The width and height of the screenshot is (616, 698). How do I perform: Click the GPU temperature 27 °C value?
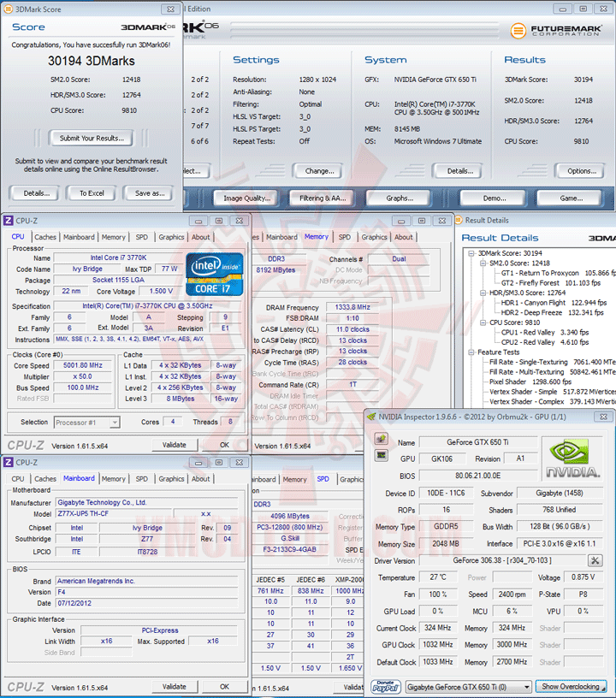437,577
